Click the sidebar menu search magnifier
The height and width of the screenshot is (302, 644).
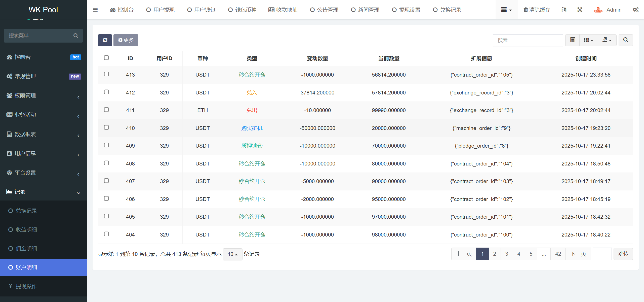76,36
